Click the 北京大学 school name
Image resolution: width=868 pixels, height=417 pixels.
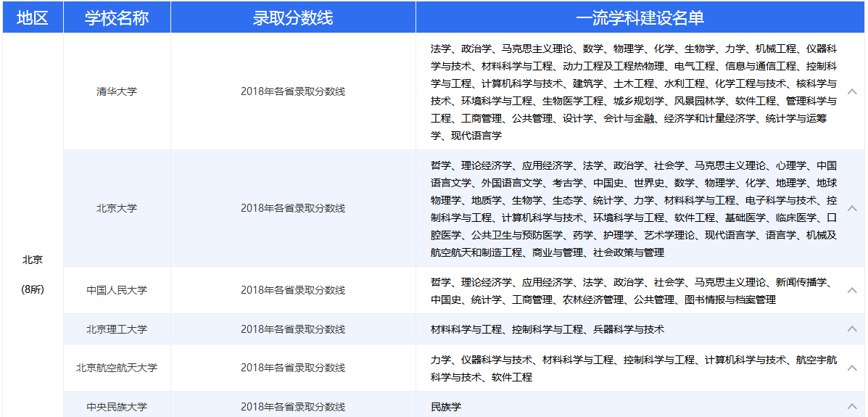tap(117, 208)
